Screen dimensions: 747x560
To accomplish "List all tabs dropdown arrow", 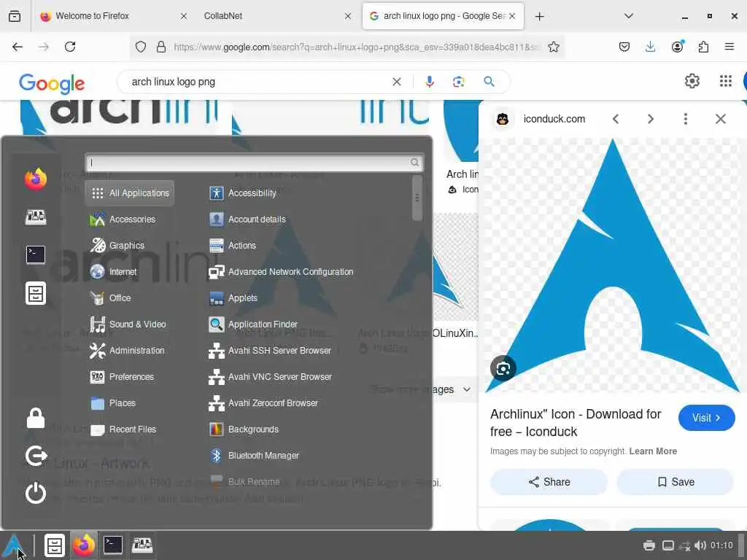I will (628, 16).
